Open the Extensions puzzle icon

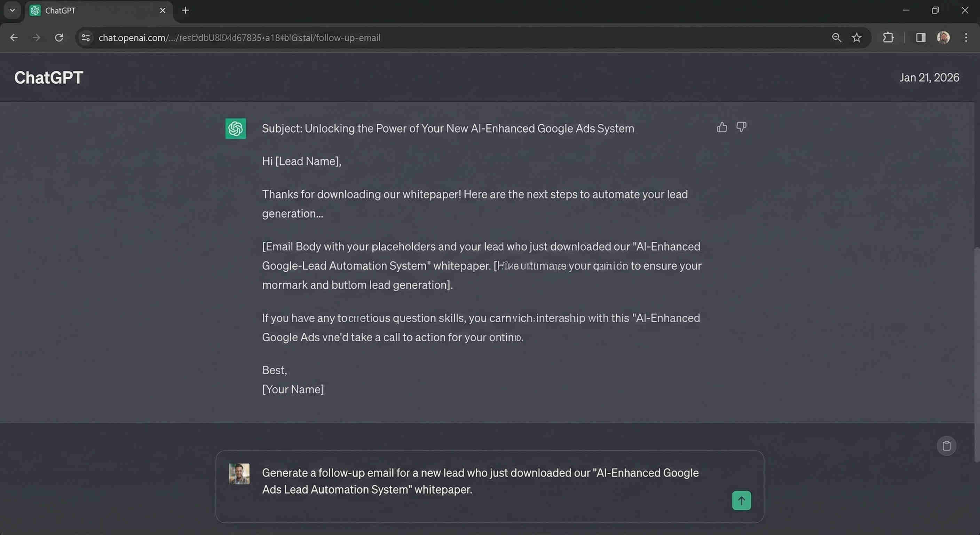pos(888,38)
